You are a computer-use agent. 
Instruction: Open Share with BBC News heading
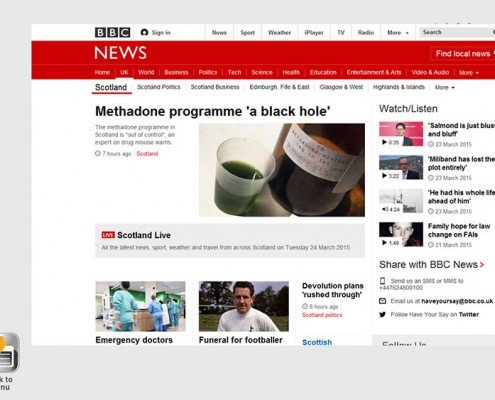coord(431,265)
